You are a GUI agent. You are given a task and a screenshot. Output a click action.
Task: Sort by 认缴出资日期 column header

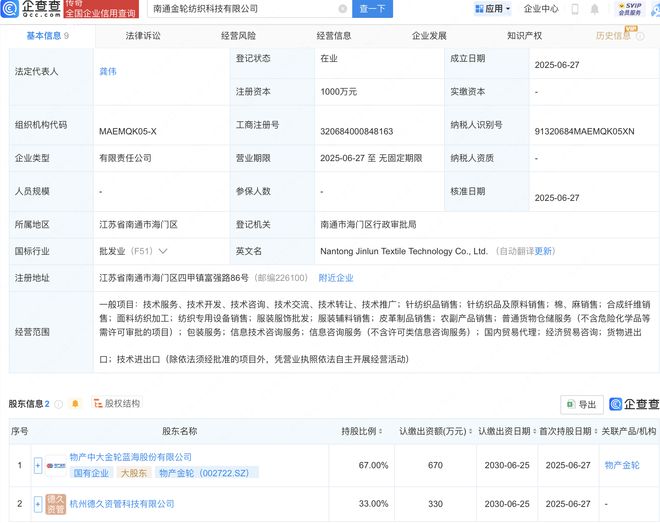pyautogui.click(x=507, y=431)
